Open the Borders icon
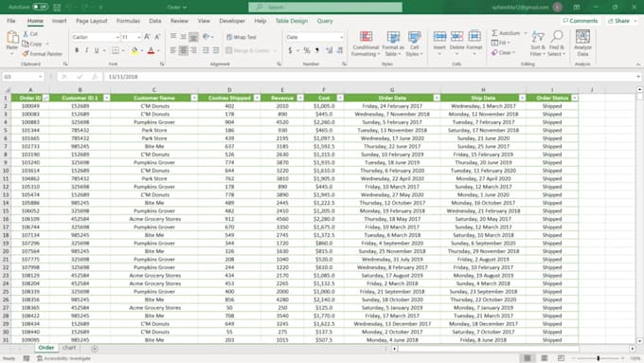This screenshot has width=644, height=363. (x=116, y=50)
